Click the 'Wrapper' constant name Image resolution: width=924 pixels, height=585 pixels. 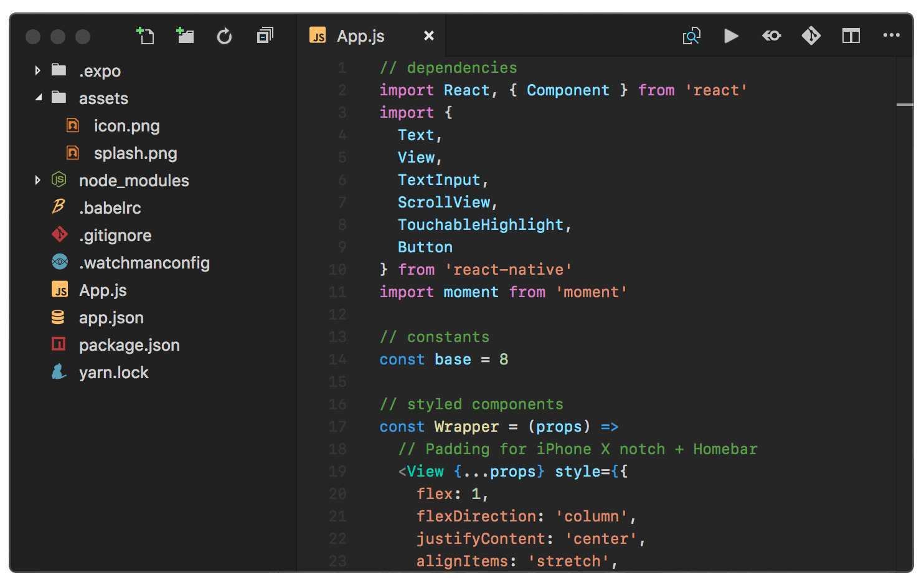click(467, 427)
